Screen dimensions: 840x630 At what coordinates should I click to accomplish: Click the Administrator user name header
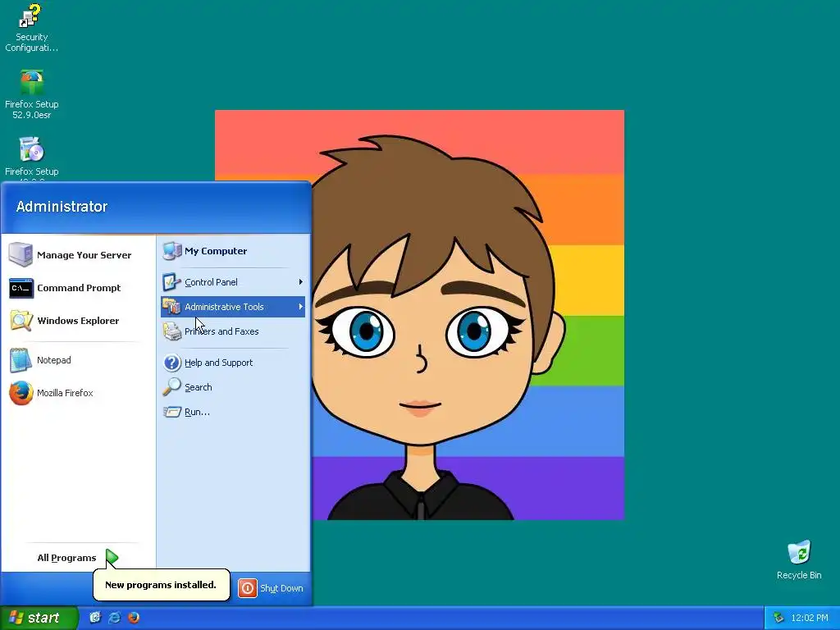pyautogui.click(x=62, y=206)
